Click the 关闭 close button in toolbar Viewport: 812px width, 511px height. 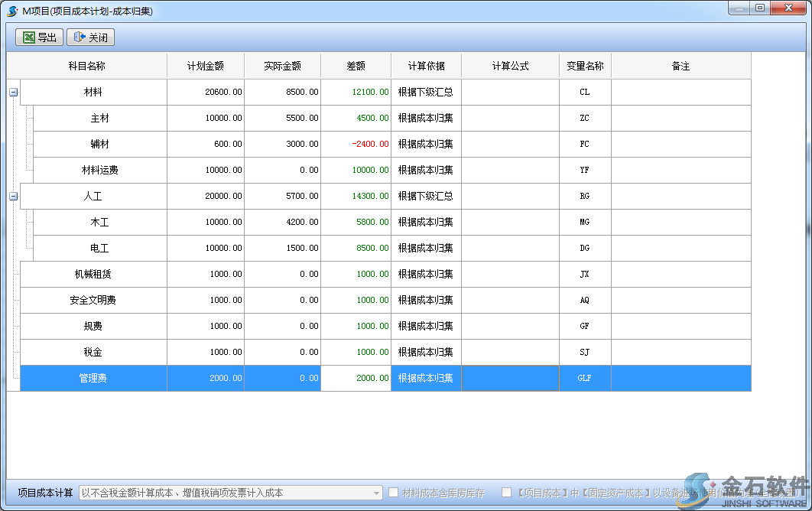pyautogui.click(x=90, y=37)
